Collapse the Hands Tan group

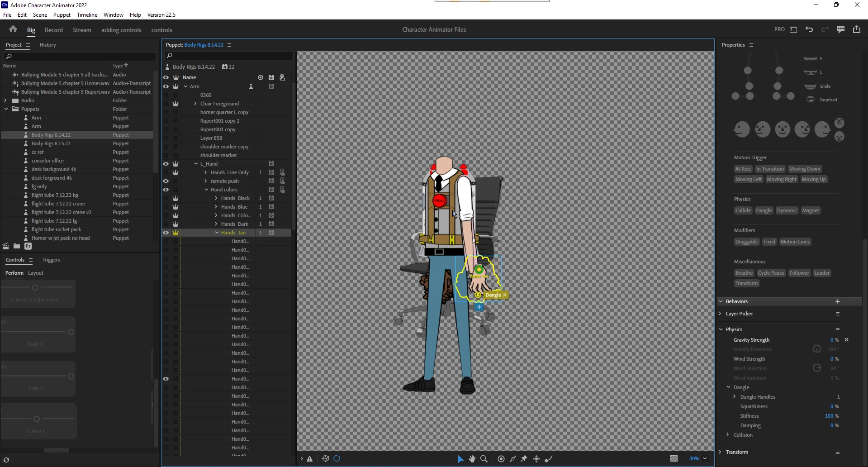coord(217,233)
